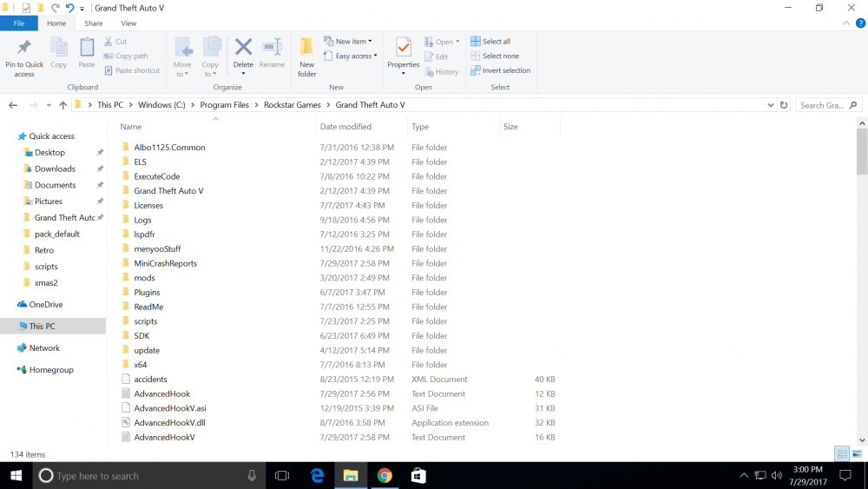
Task: Open the Recent locations dropdown arrow
Action: pos(49,105)
